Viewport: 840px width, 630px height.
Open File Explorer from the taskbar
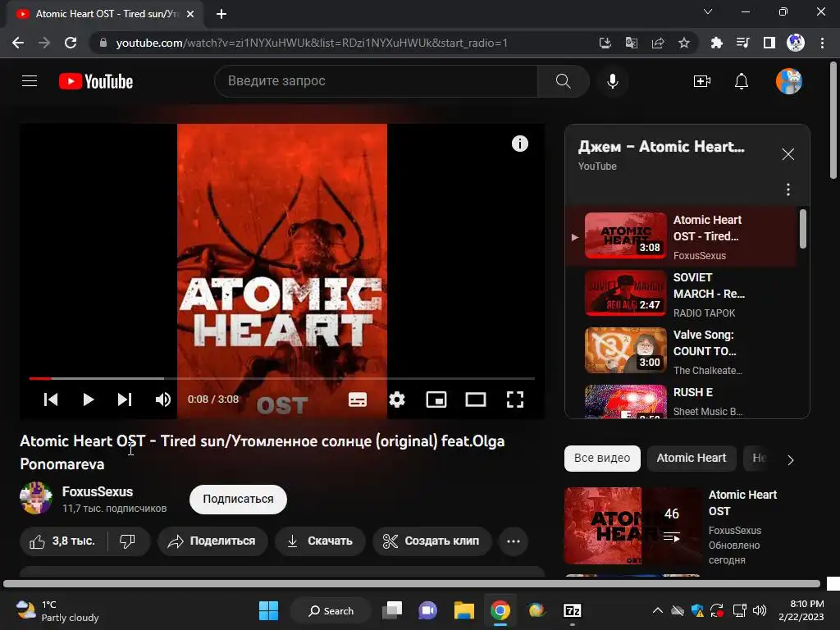pos(464,610)
